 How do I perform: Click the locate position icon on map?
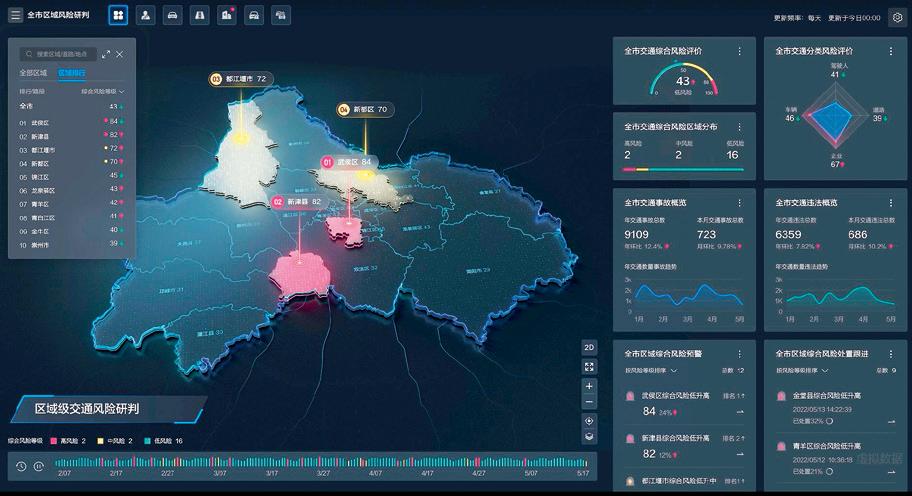[x=589, y=420]
